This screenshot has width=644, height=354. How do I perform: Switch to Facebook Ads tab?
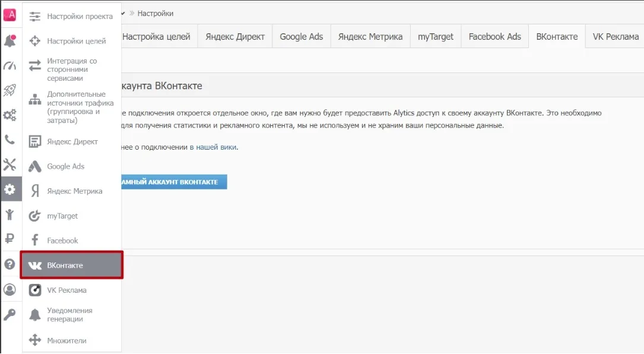(494, 37)
